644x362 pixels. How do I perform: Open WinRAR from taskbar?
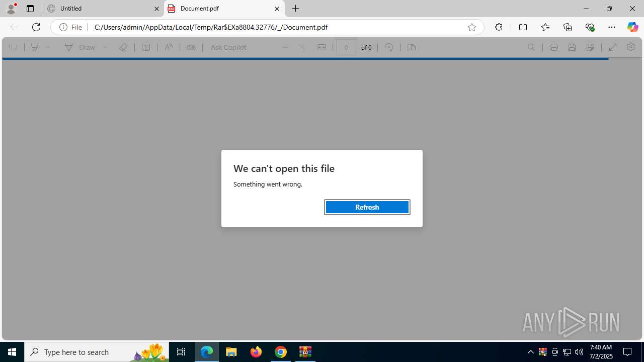(305, 352)
